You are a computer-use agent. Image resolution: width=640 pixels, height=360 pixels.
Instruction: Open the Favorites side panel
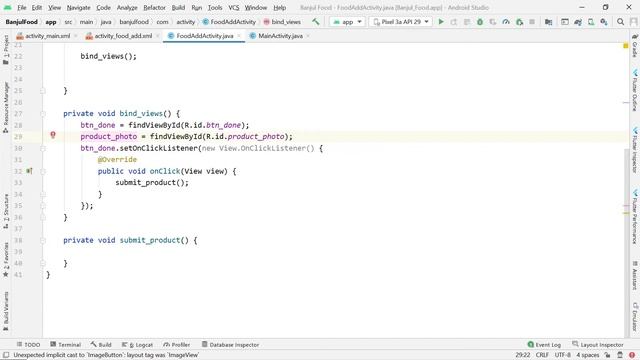pos(6,260)
